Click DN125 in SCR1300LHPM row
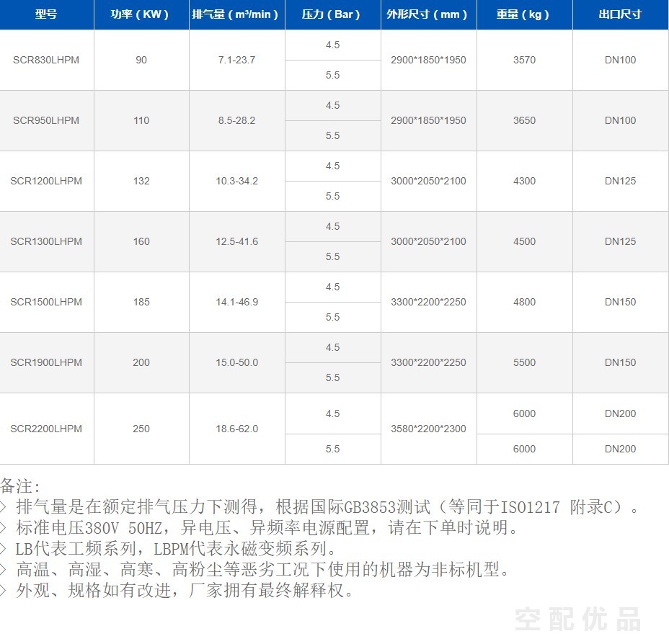This screenshot has height=644, width=669. 621,241
